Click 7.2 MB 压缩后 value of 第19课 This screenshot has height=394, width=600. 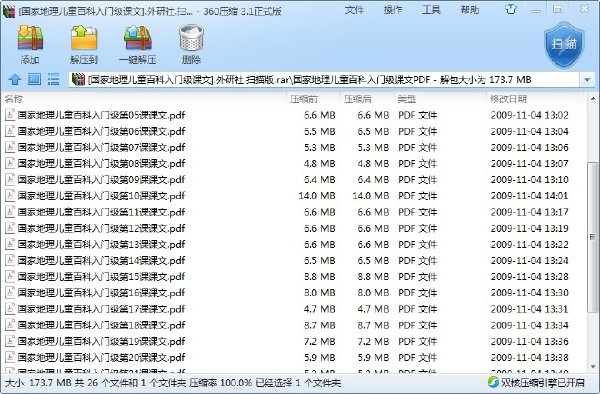click(373, 341)
